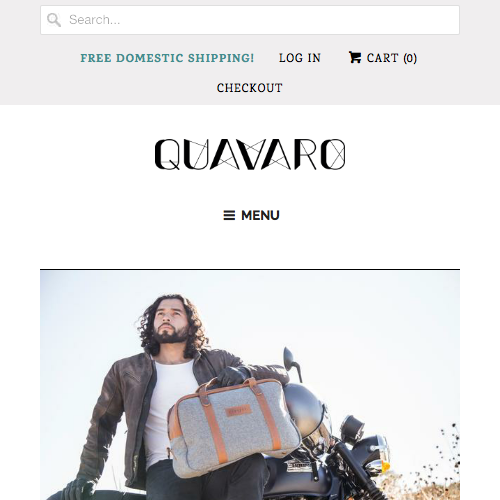This screenshot has width=500, height=500.
Task: Click the cart item count (0)
Action: click(410, 58)
